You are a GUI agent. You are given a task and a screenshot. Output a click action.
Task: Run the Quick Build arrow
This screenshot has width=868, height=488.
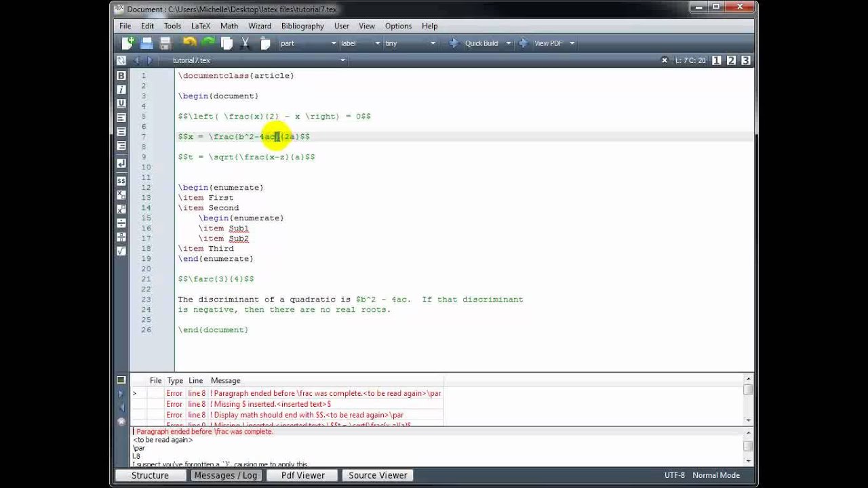[454, 43]
